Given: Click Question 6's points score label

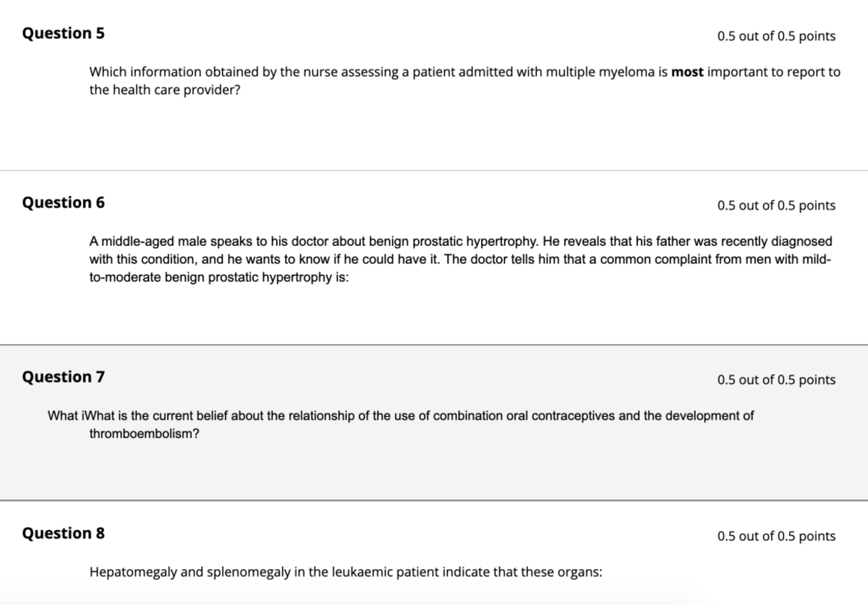Looking at the screenshot, I should click(775, 205).
